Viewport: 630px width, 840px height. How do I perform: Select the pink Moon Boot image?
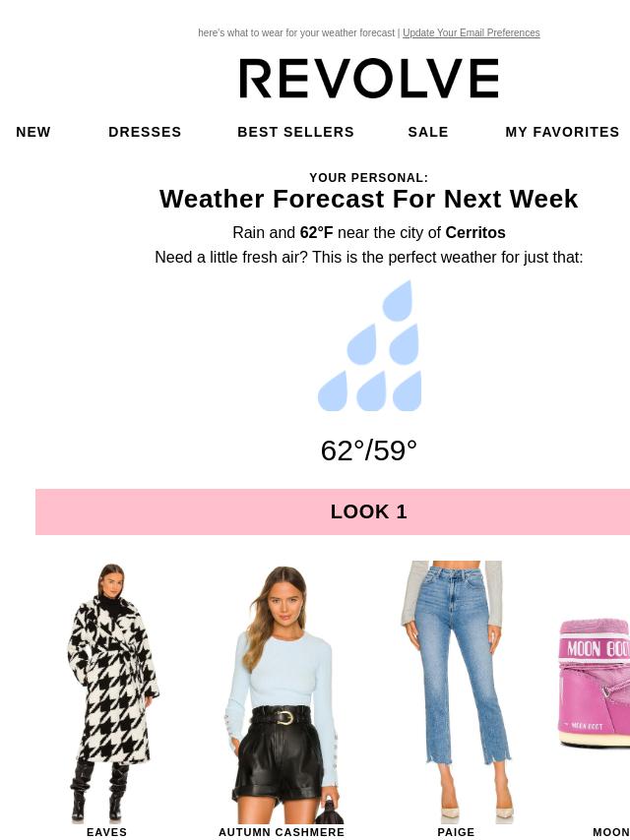click(x=595, y=683)
